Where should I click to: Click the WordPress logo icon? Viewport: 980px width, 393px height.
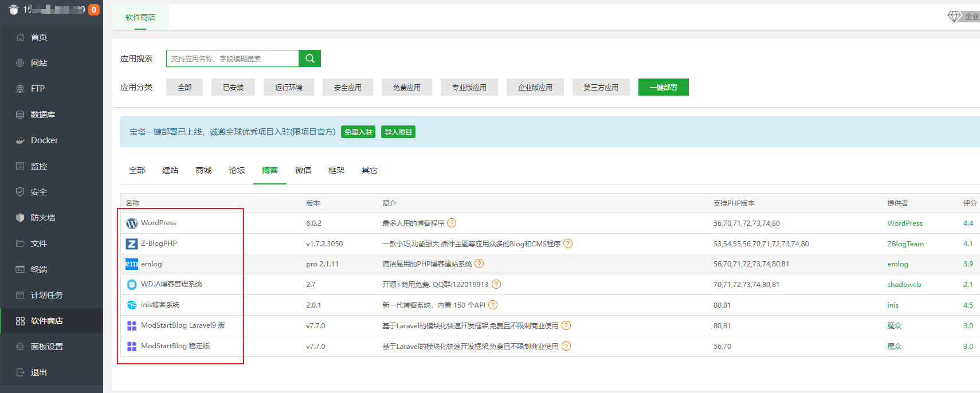coord(132,223)
